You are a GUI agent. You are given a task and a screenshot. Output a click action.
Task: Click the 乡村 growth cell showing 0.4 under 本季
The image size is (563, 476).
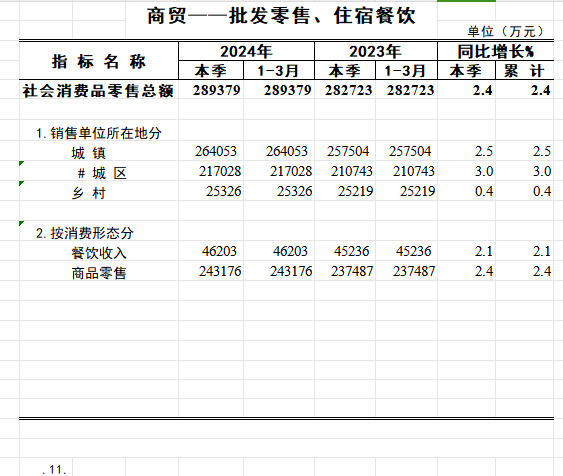point(466,191)
